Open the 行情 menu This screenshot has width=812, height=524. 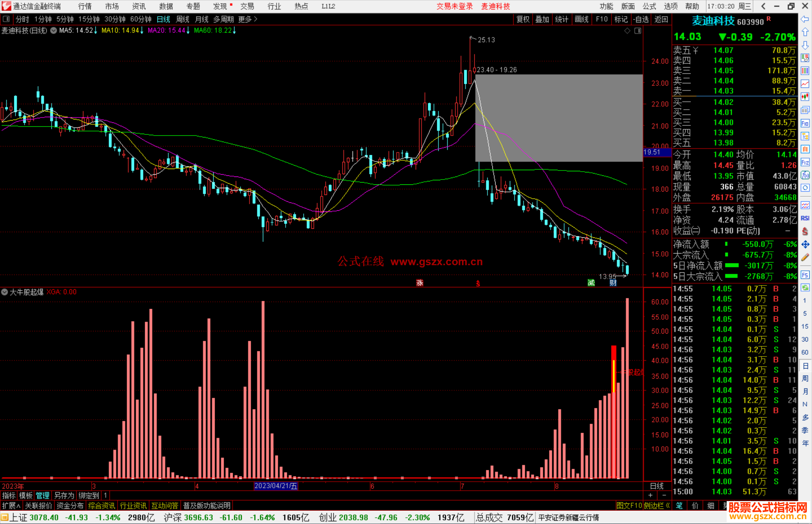tap(85, 6)
